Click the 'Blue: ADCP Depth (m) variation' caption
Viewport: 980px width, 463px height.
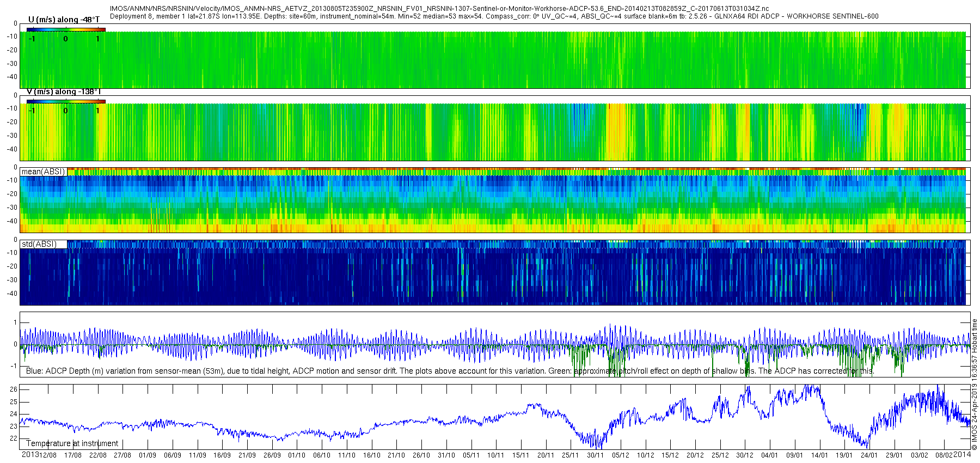tap(450, 371)
